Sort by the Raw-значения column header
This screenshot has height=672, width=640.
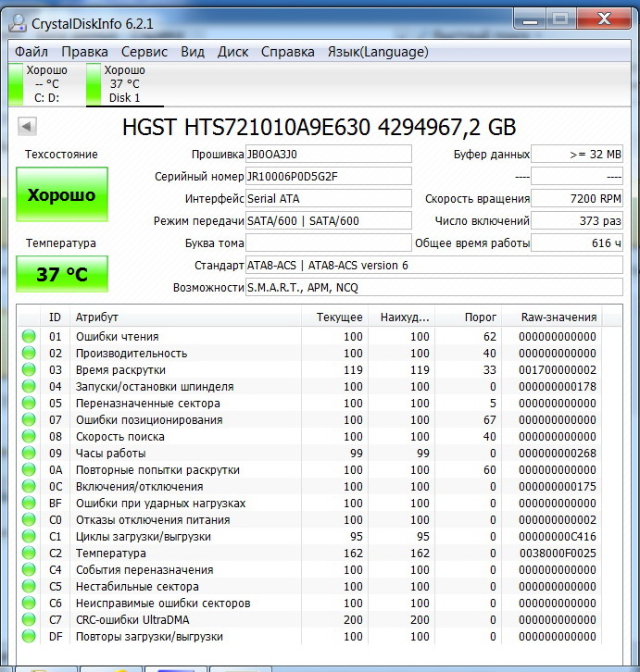click(x=558, y=317)
